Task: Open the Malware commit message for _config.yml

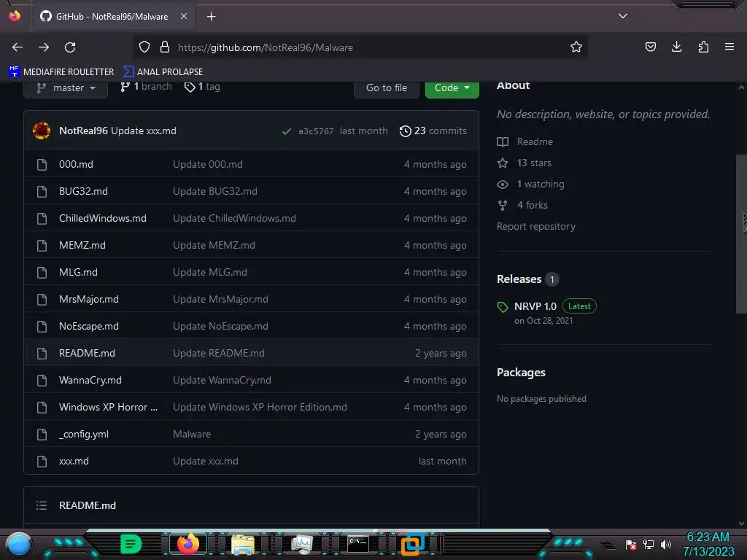Action: pyautogui.click(x=192, y=435)
